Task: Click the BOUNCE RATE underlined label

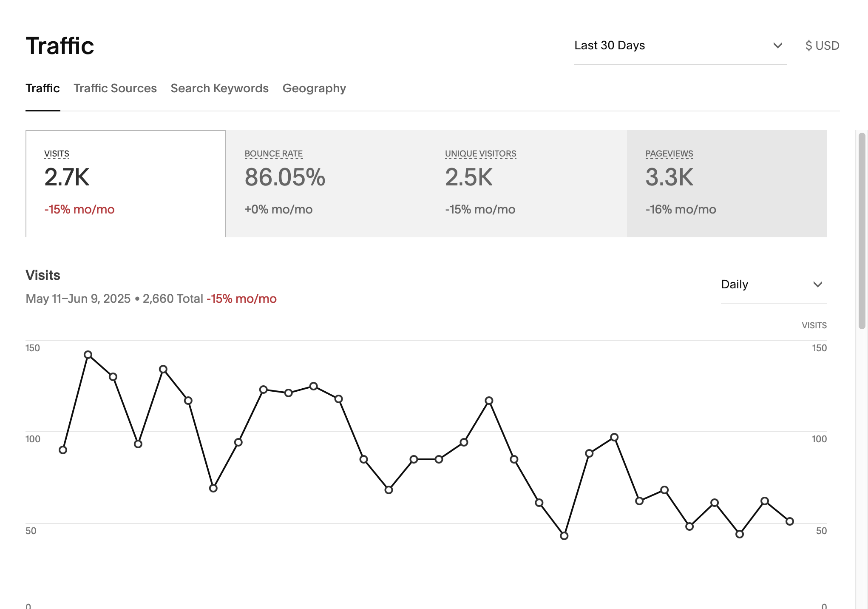Action: pos(273,154)
